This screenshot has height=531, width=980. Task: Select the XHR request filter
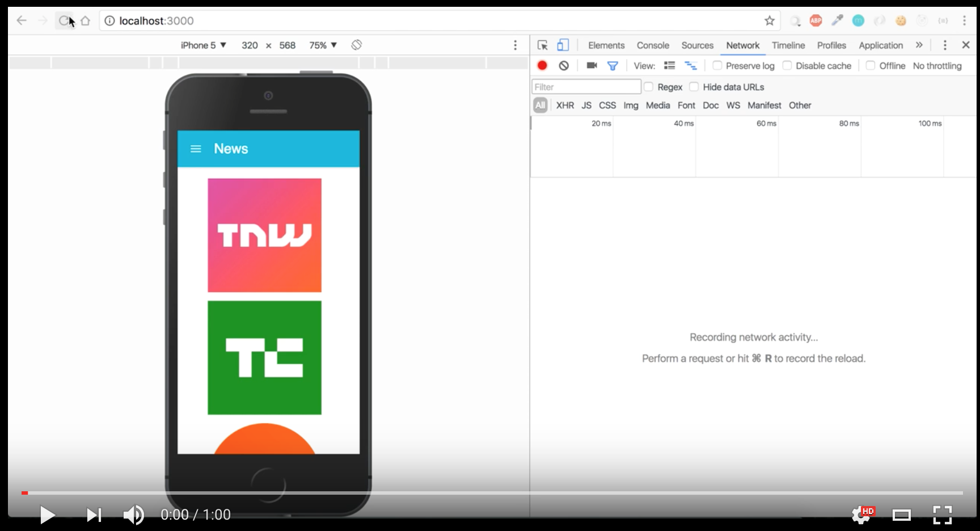565,105
